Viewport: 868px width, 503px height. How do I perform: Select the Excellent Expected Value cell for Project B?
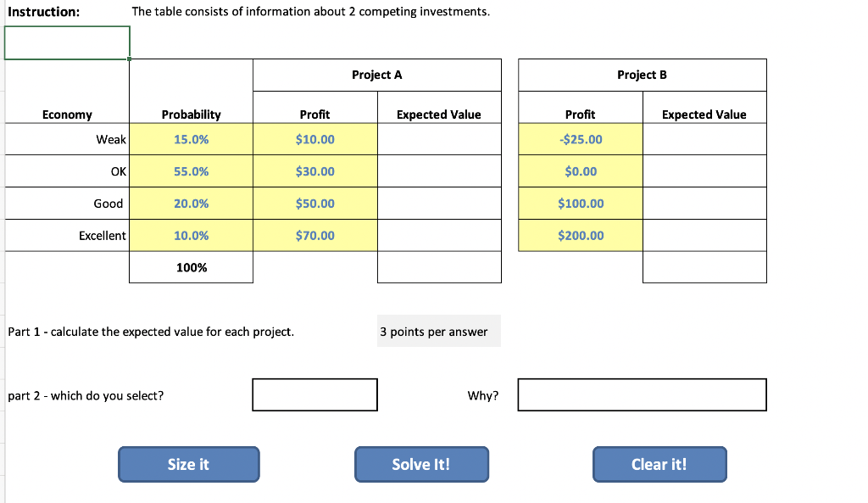point(704,235)
